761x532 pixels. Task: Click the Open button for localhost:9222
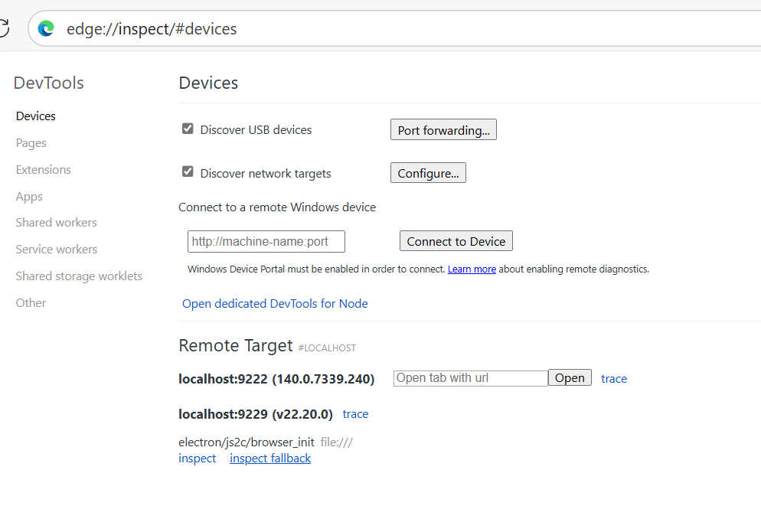[570, 377]
